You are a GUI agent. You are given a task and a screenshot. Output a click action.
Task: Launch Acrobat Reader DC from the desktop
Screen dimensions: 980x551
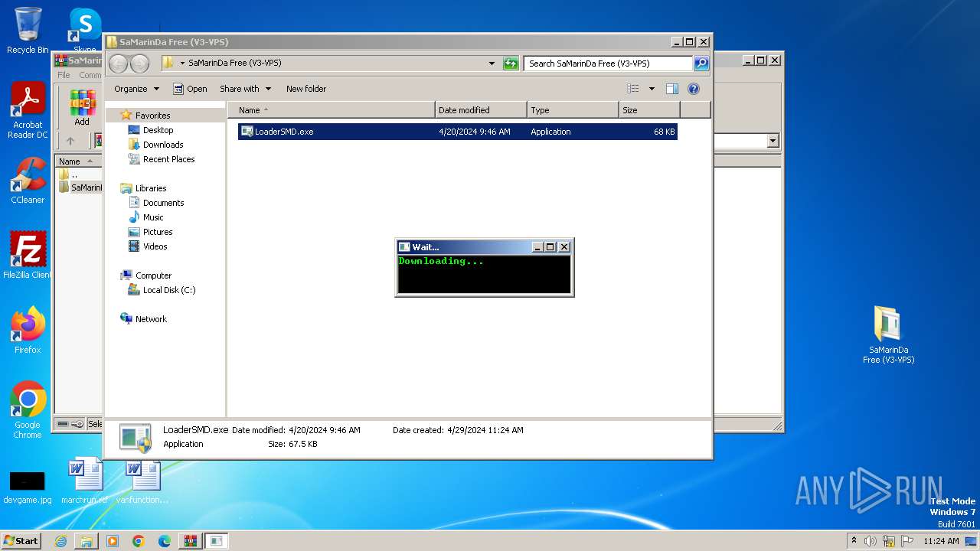coord(28,111)
